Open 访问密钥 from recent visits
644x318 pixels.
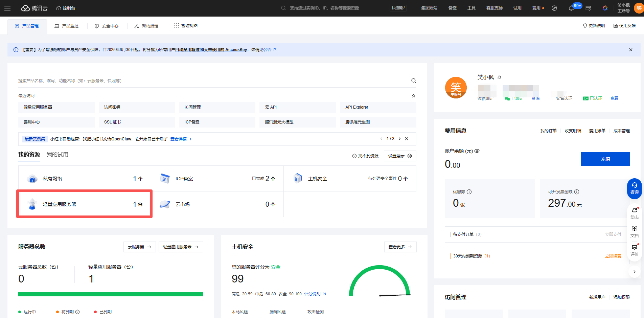137,107
